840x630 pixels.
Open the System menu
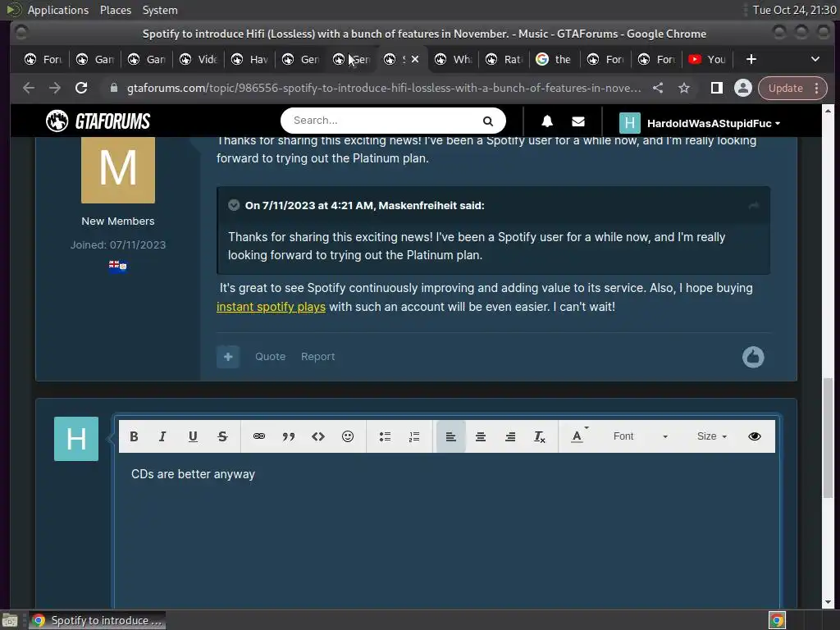160,10
